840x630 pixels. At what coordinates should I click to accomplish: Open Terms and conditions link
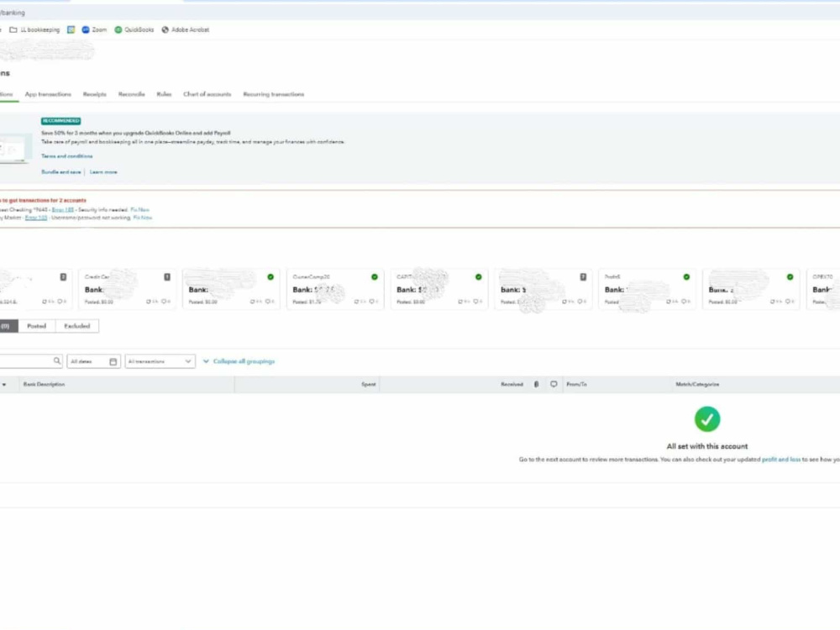point(67,156)
